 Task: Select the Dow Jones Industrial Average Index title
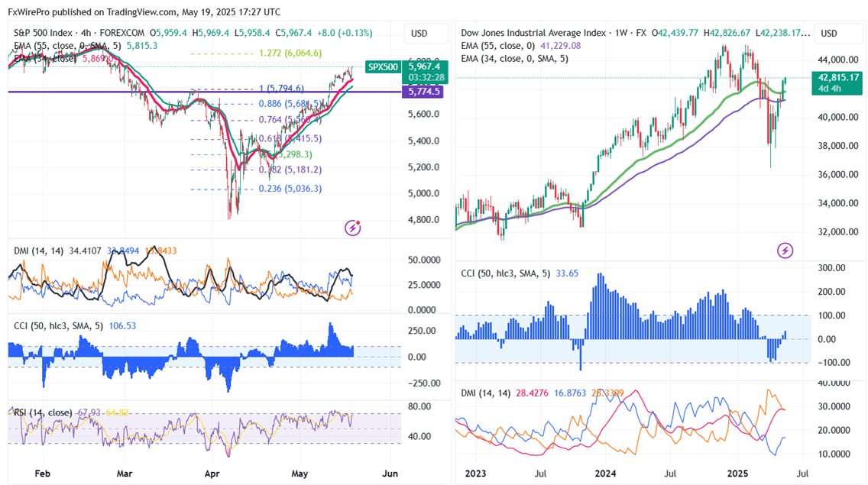(530, 34)
